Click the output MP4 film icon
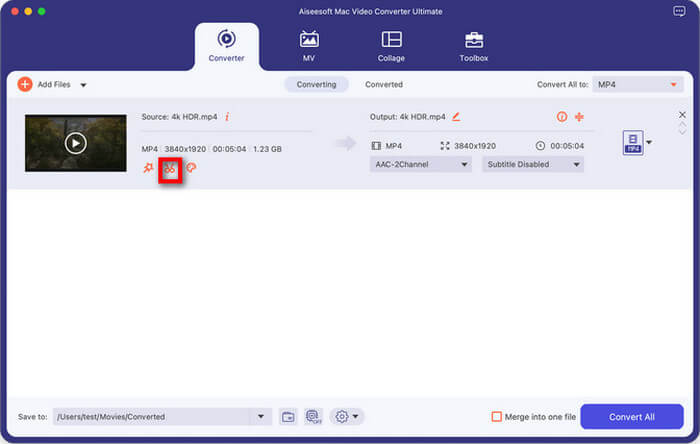Screen dimensions: 700x444 click(376, 145)
